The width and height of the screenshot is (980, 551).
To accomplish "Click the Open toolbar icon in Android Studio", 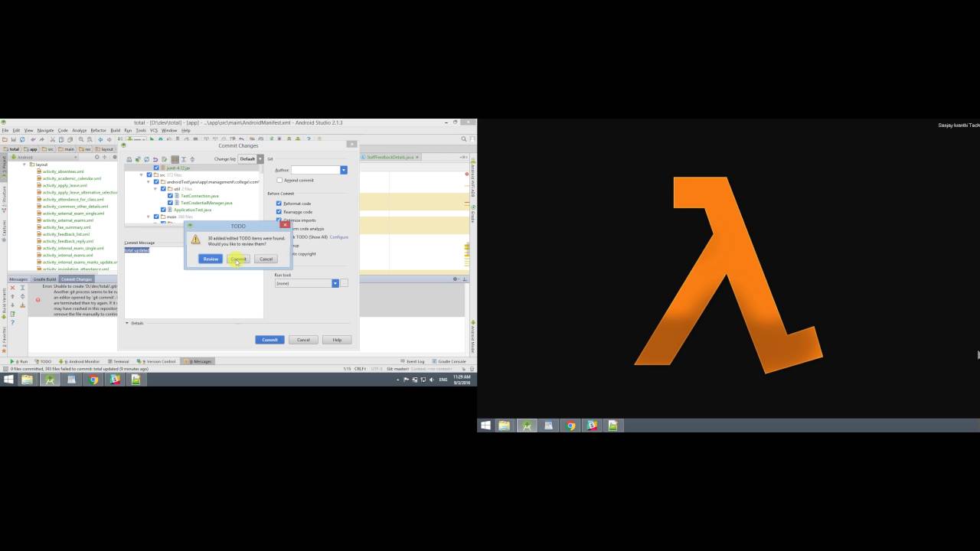I will (x=5, y=139).
